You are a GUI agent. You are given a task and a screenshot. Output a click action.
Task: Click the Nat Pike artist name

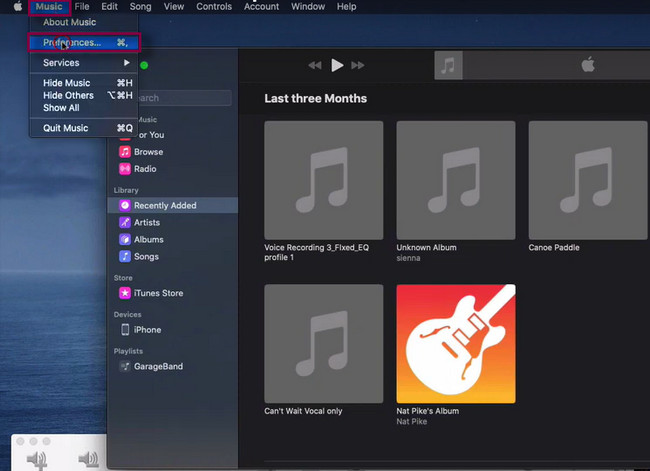[x=412, y=421]
